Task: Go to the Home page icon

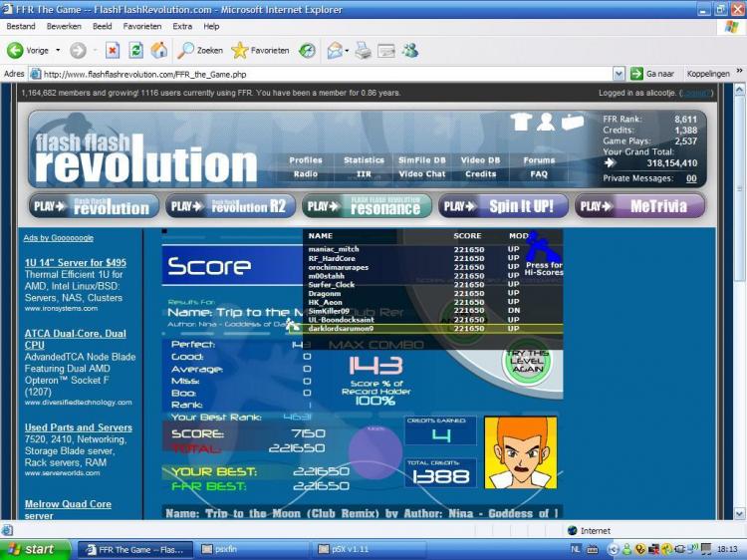Action: coord(159,50)
